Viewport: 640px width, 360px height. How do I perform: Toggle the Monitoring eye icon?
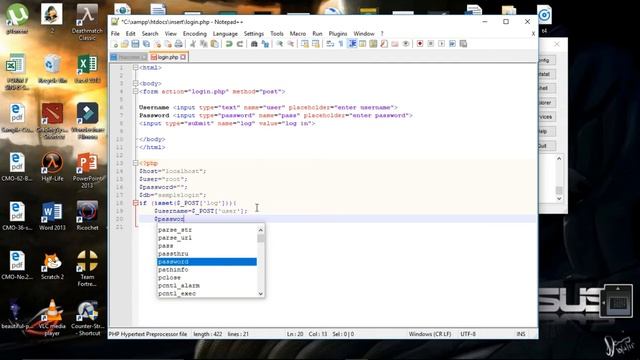click(405, 44)
